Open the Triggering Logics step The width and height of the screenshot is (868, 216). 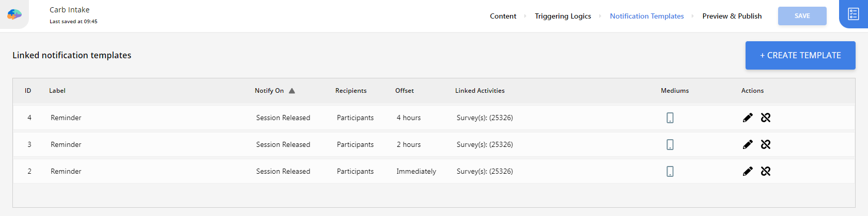pyautogui.click(x=563, y=16)
